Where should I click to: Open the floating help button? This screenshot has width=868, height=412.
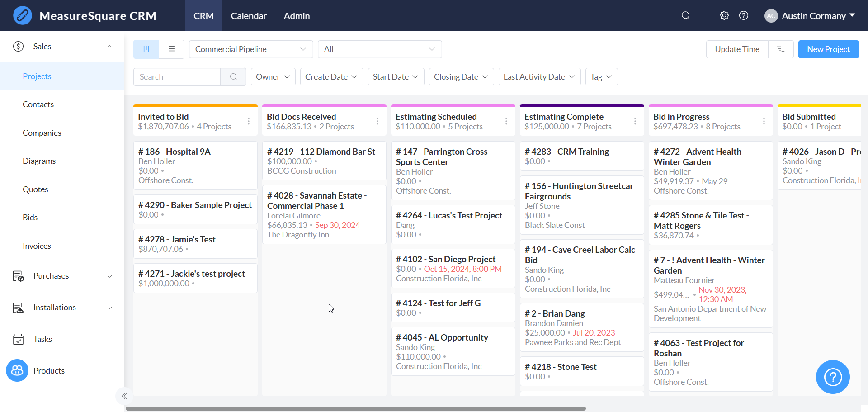click(833, 377)
